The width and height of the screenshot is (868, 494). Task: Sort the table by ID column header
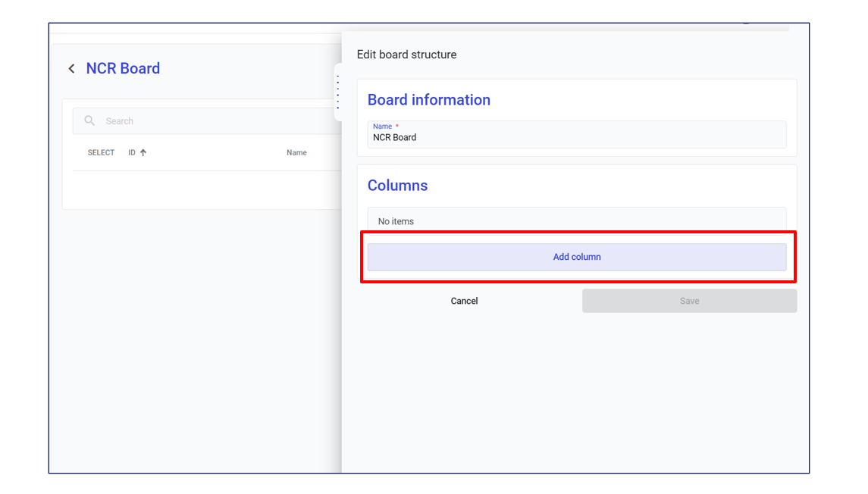pos(132,153)
